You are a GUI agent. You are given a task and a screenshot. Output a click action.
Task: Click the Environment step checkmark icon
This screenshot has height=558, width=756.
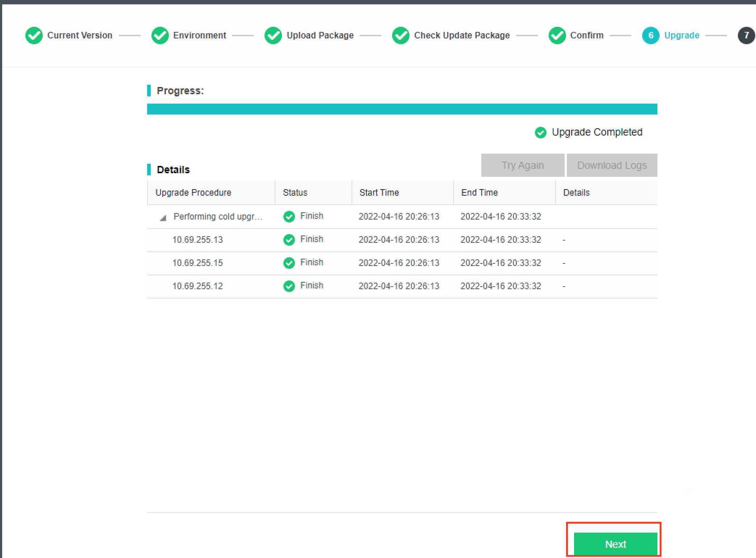tap(160, 36)
